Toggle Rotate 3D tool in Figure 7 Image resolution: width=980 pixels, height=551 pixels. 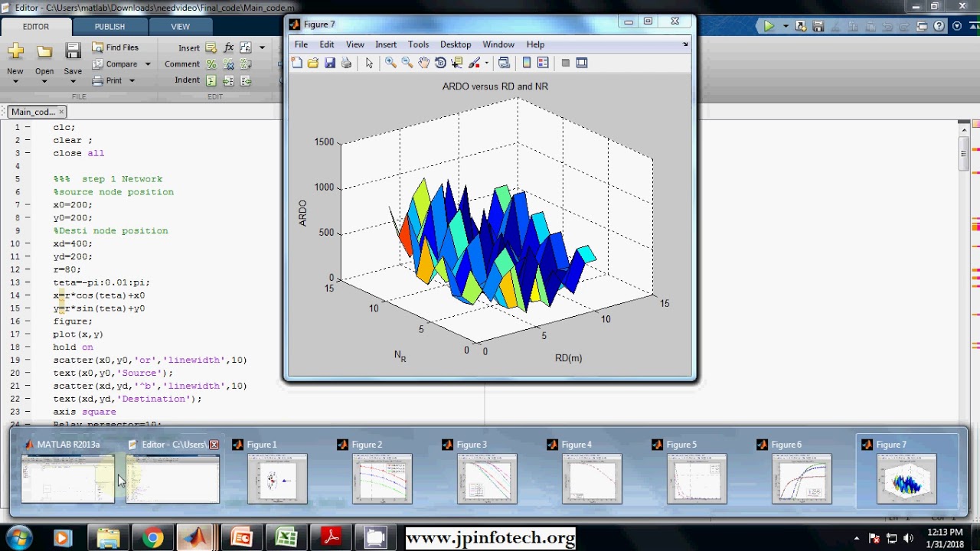point(440,63)
